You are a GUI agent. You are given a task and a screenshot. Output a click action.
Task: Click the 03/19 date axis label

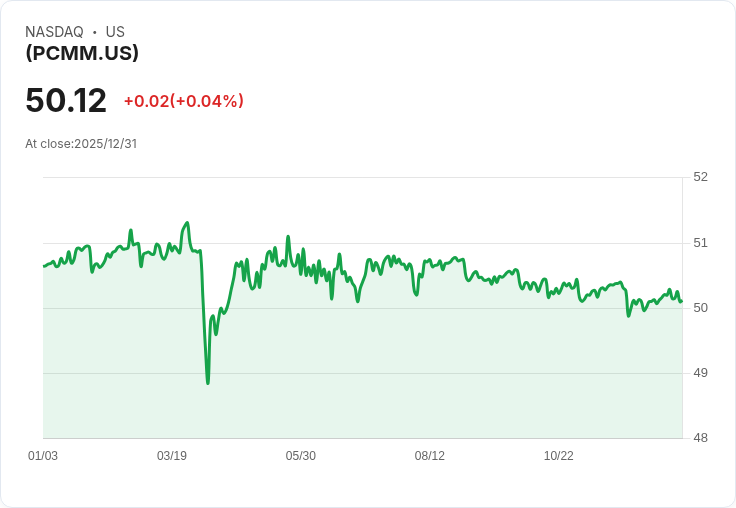[172, 456]
